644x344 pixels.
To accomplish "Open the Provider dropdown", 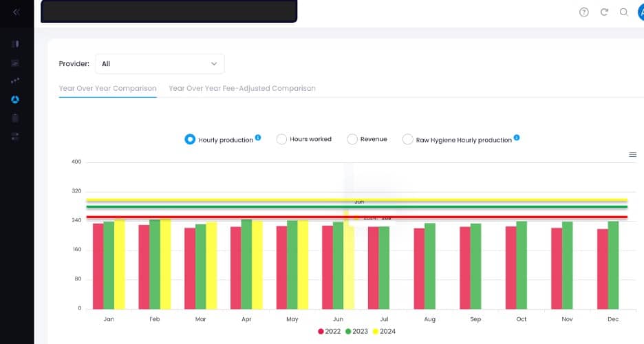I will [160, 64].
